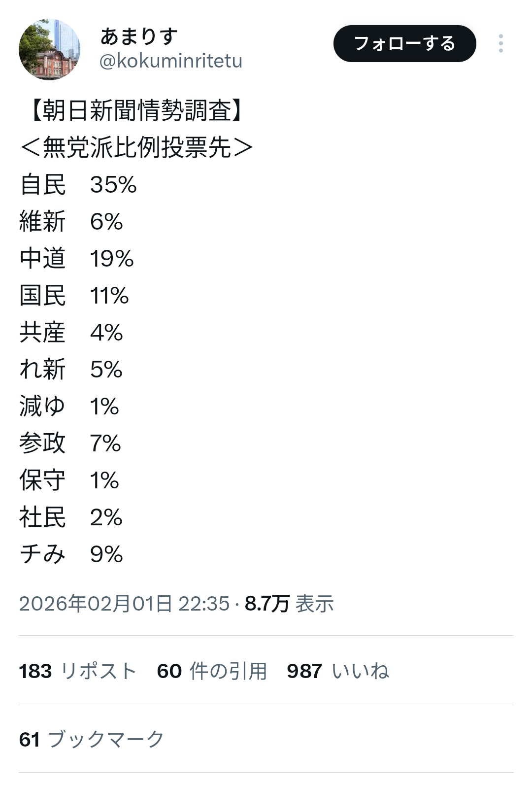This screenshot has height=785, width=532.
Task: View the 8.7万 表示 view count
Action: coord(289,604)
